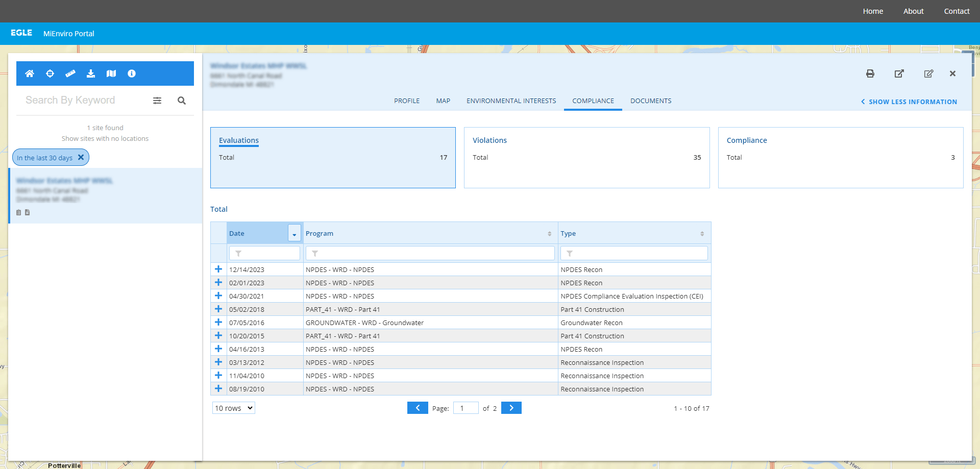Switch to the MAP tab
This screenshot has height=469, width=980.
pyautogui.click(x=443, y=101)
